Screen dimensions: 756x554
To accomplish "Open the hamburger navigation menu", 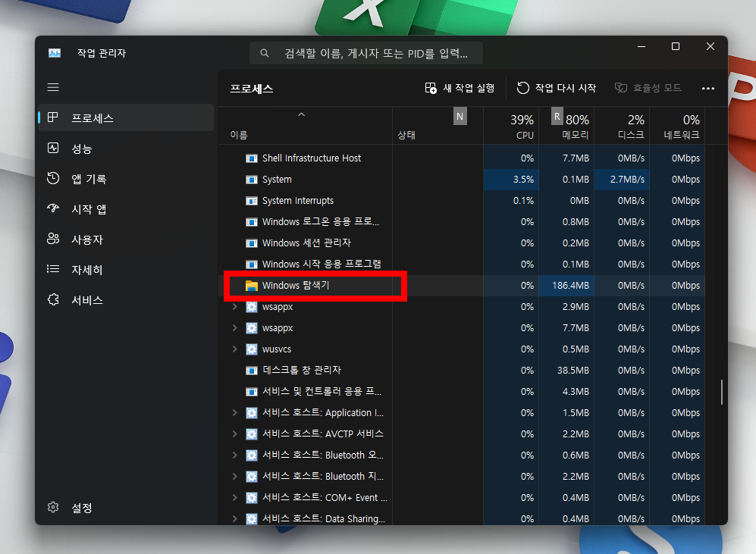I will click(53, 87).
